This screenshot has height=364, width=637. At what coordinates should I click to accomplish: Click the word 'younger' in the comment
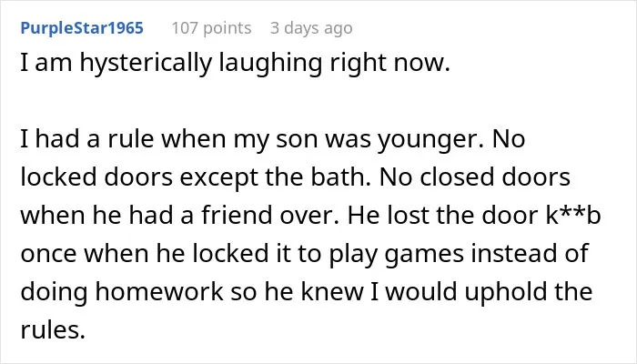pos(430,140)
